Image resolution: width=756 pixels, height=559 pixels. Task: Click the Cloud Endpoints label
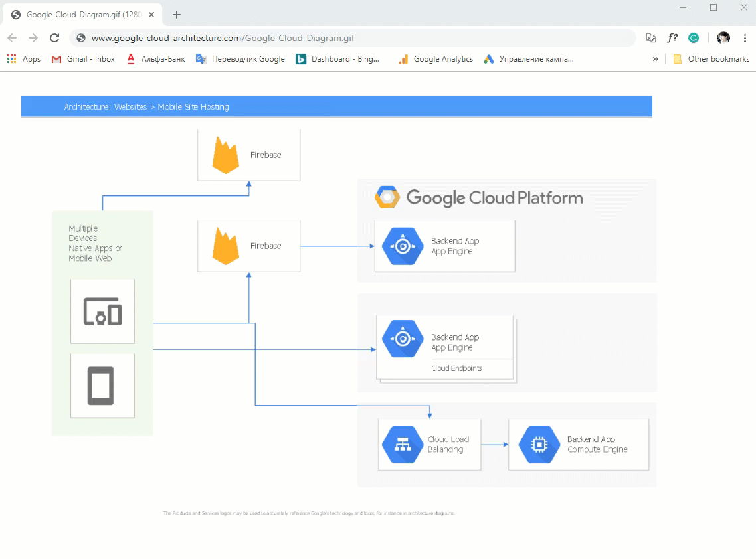(456, 368)
